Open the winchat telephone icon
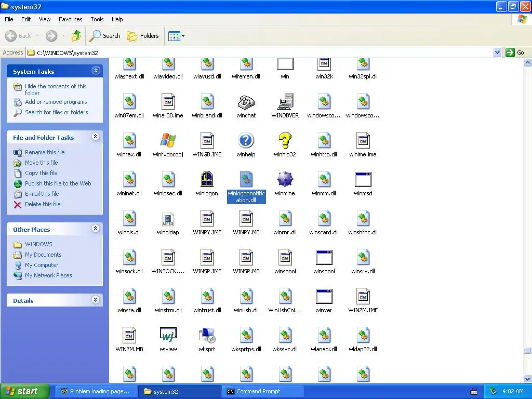This screenshot has width=532, height=399. coord(246,102)
